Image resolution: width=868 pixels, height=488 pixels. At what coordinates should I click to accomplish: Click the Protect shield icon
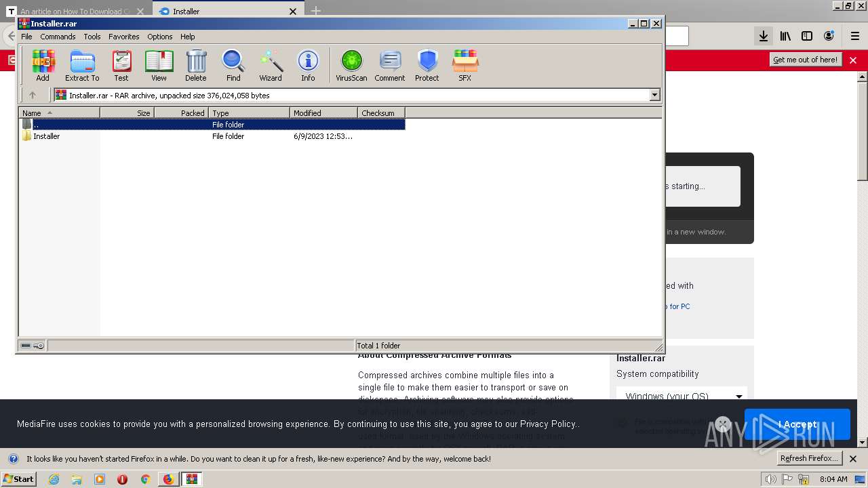(x=427, y=66)
